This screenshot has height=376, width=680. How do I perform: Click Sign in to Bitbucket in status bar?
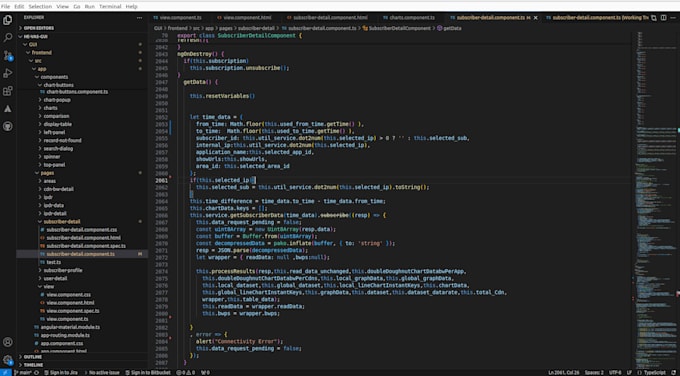(x=147, y=373)
